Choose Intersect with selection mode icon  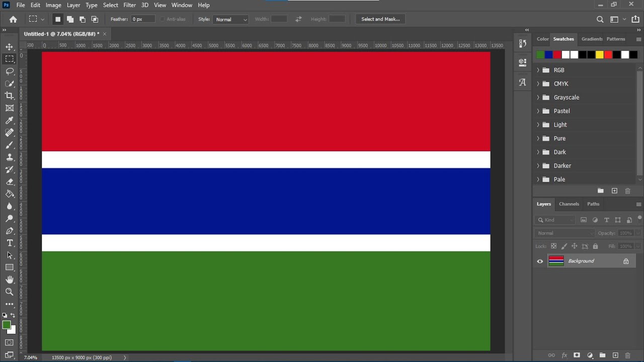pos(94,19)
